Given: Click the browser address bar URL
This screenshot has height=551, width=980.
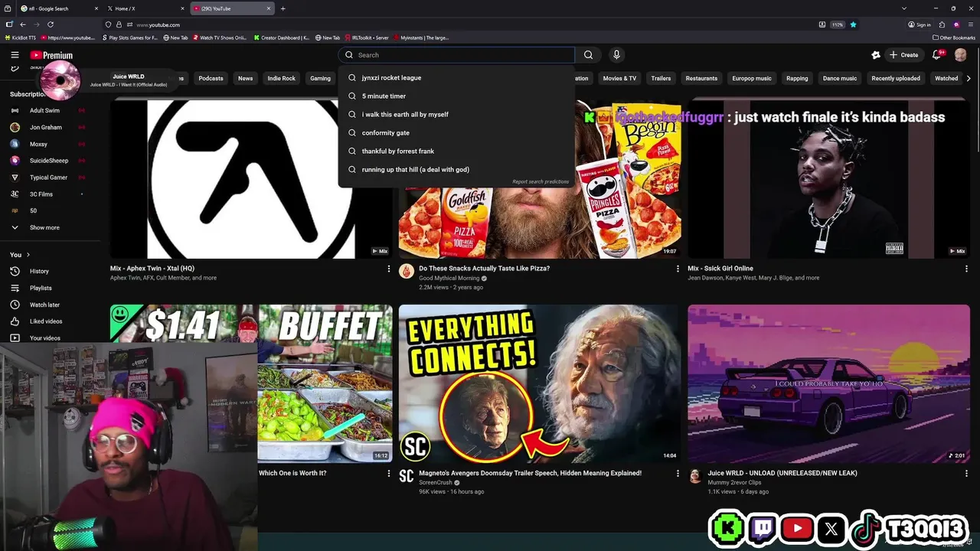Looking at the screenshot, I should (x=158, y=24).
